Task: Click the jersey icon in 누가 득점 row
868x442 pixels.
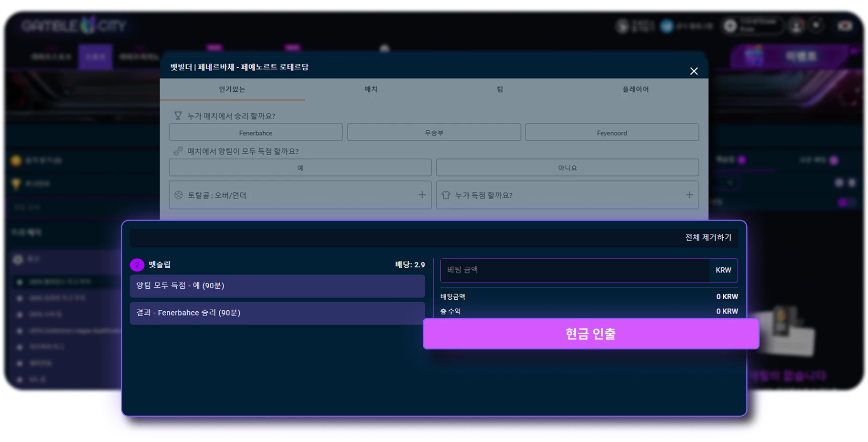Action: click(446, 195)
